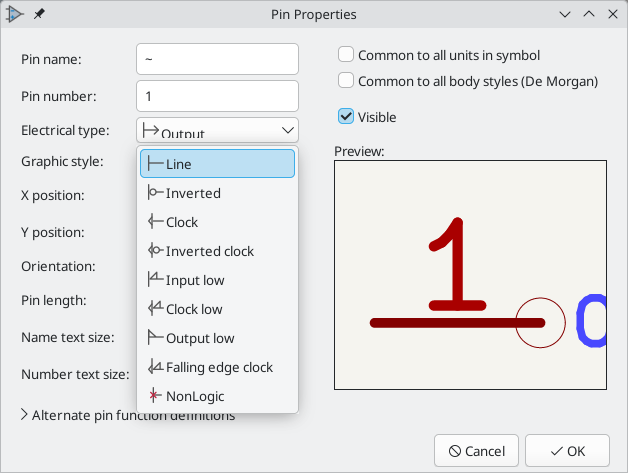Image resolution: width=628 pixels, height=473 pixels.
Task: Pick the Output low style icon
Action: click(x=155, y=338)
